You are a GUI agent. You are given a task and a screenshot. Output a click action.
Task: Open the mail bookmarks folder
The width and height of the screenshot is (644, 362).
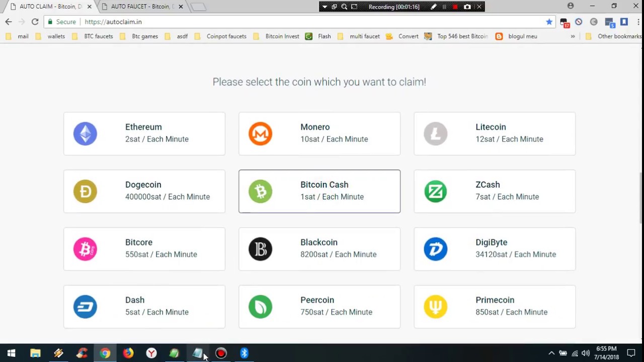click(17, 36)
